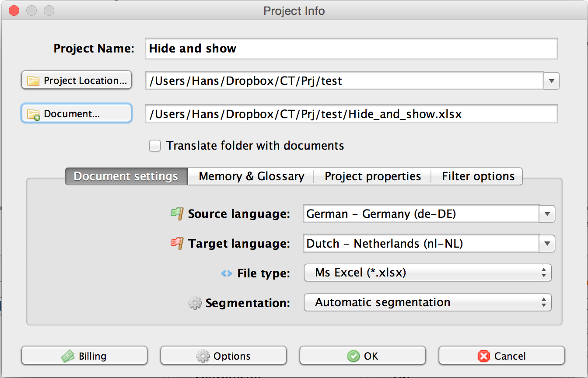Click the blue file type brackets icon

(226, 273)
